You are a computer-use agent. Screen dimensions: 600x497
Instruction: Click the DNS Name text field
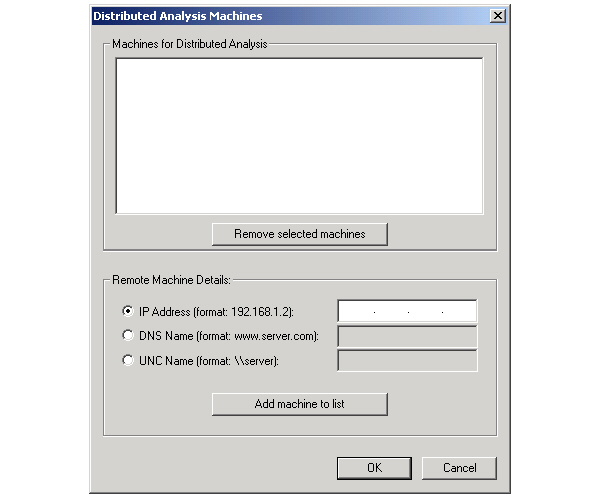click(x=407, y=336)
